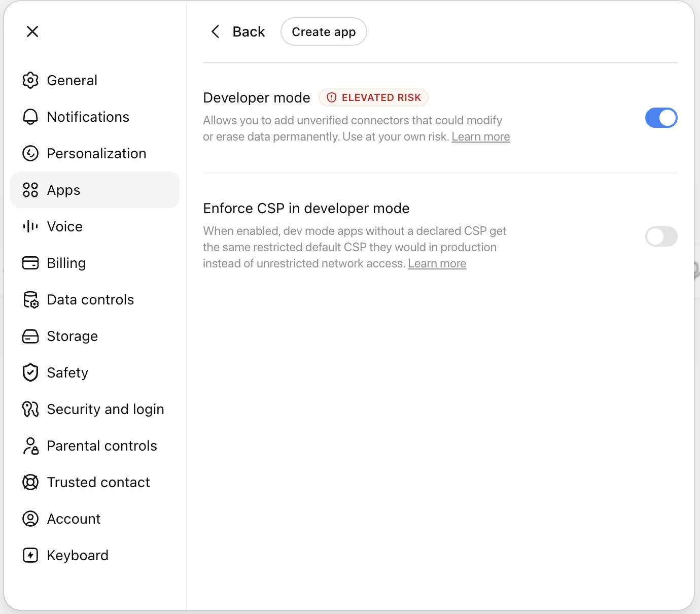Click the Voice waveform icon
The image size is (700, 614).
(30, 226)
